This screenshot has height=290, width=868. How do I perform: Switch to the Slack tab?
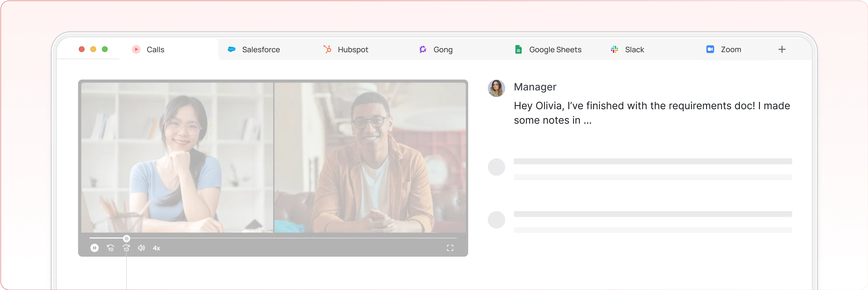(627, 50)
